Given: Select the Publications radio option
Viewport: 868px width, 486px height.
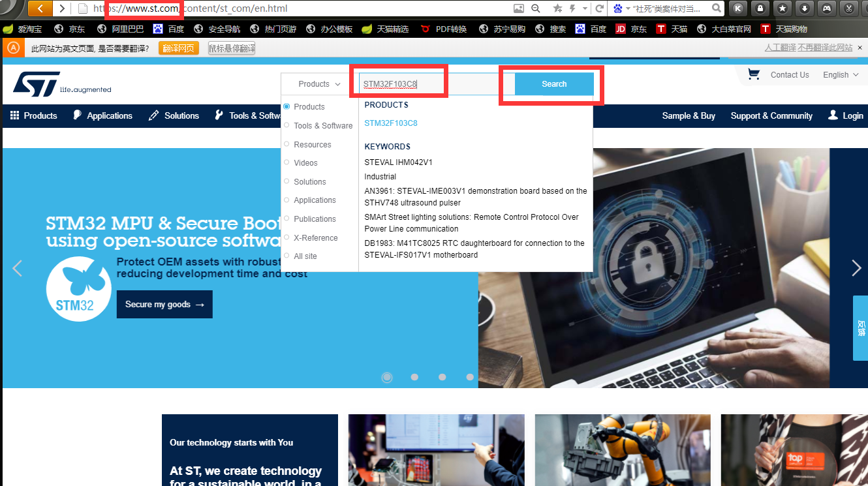Looking at the screenshot, I should coord(287,219).
